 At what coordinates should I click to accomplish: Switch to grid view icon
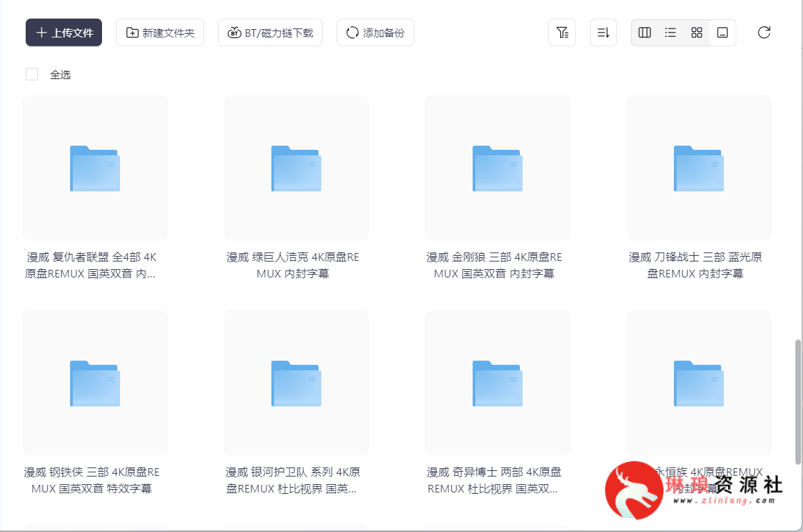click(x=697, y=33)
